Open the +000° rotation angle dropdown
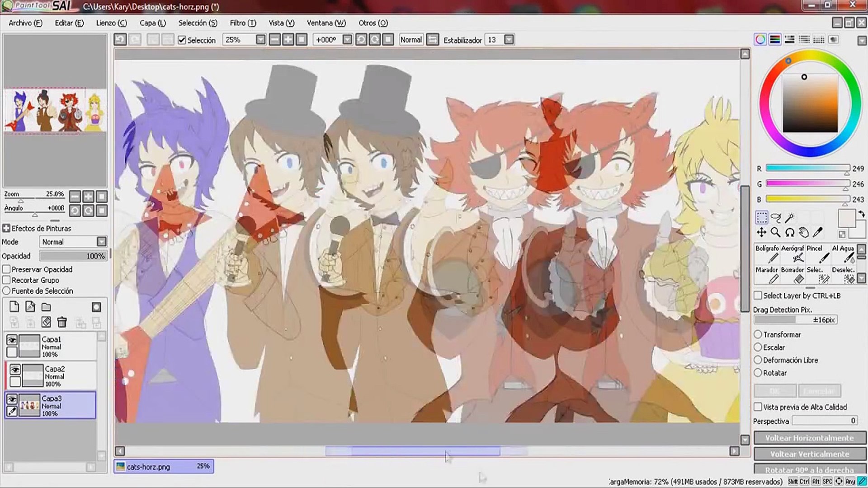The width and height of the screenshot is (868, 488). click(347, 40)
